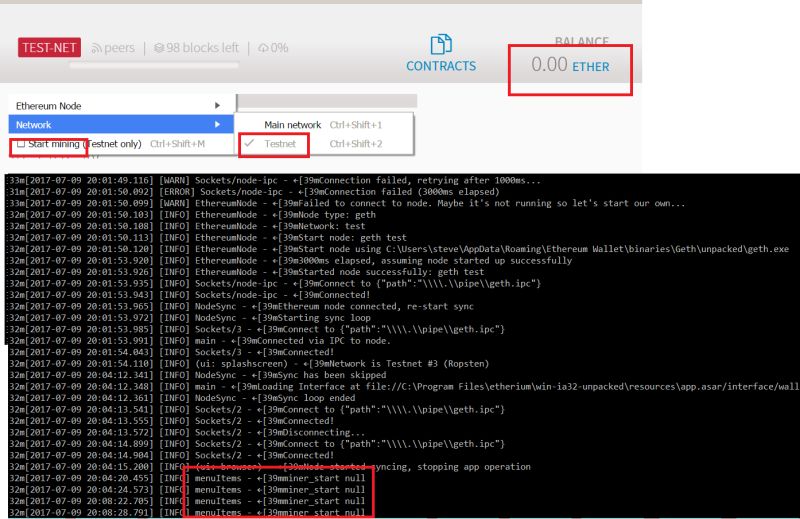Open the Ethereum Node submenu

coord(121,106)
